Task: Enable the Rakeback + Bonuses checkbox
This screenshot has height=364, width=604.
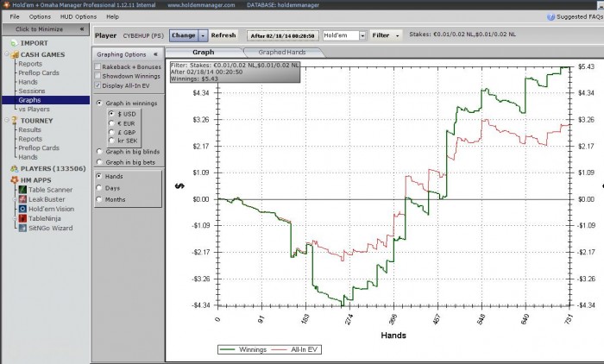Action: click(98, 66)
